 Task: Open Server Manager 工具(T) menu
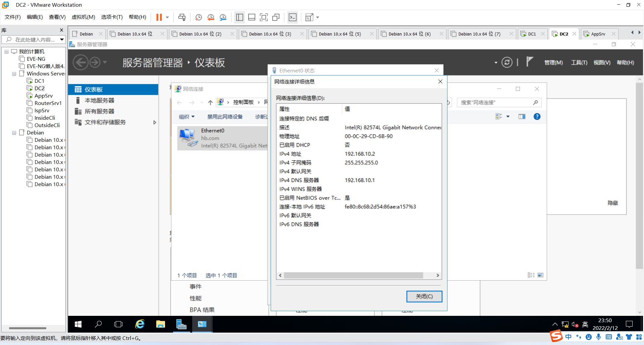579,63
